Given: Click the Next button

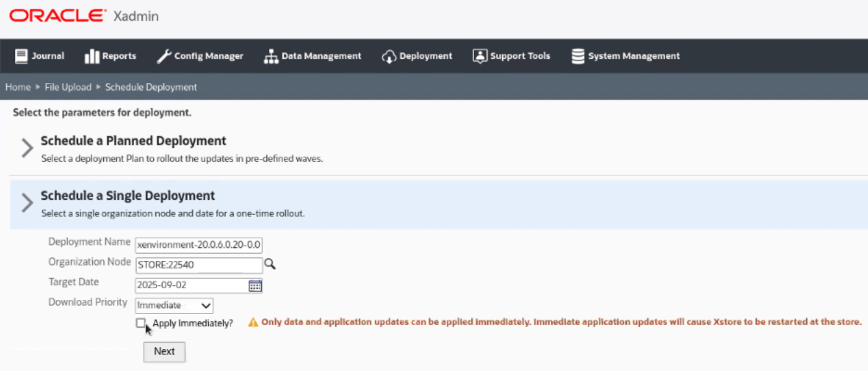Looking at the screenshot, I should (164, 352).
